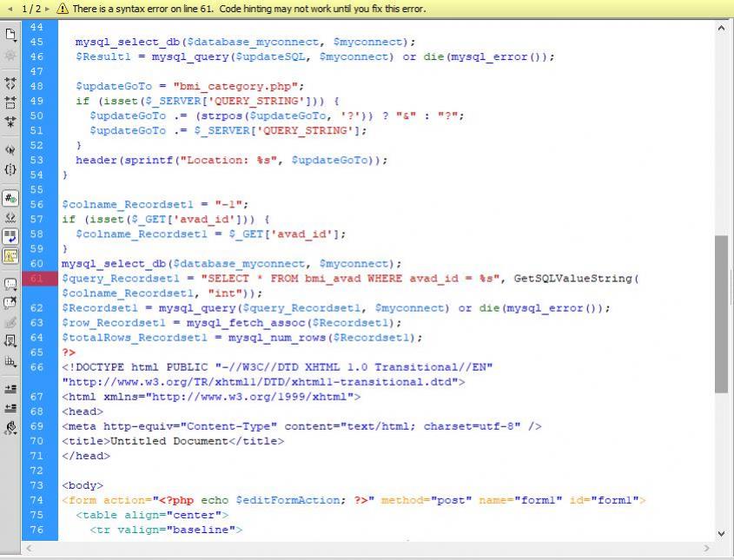Screen dimensions: 734x560
Task: Click line number 74 in the gutter
Action: (36, 500)
